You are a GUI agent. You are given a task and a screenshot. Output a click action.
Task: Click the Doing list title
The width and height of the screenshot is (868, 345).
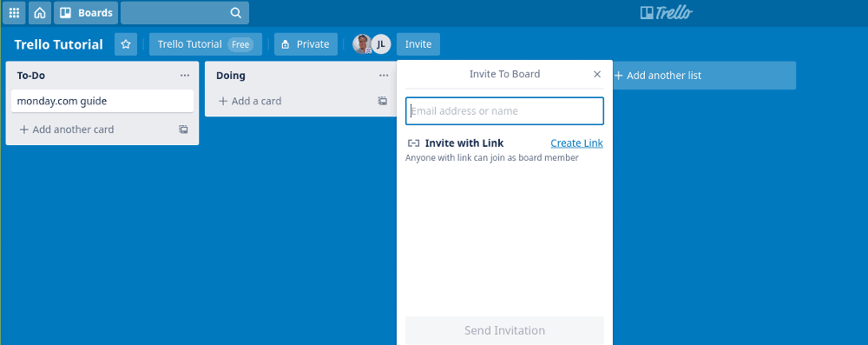[231, 76]
